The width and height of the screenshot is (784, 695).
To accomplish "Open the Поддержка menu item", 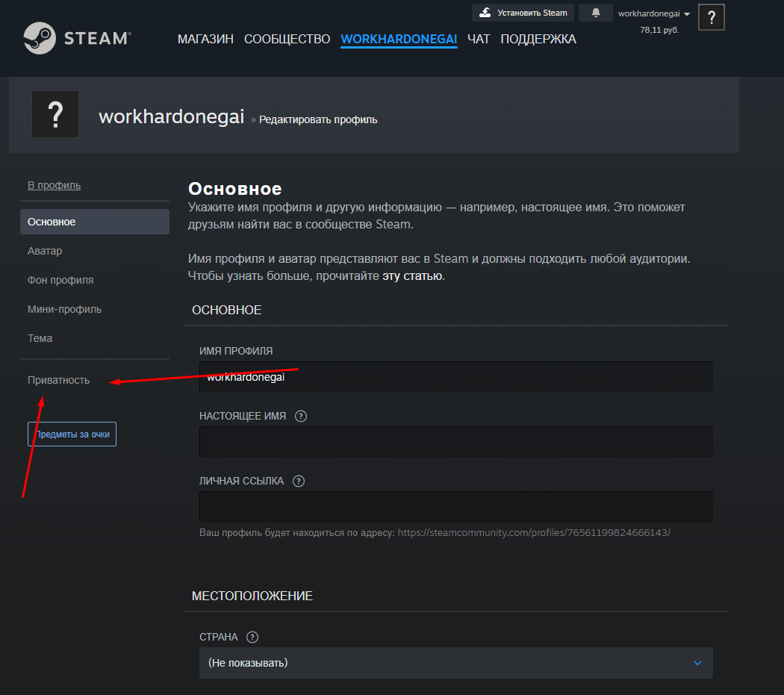I will click(538, 39).
